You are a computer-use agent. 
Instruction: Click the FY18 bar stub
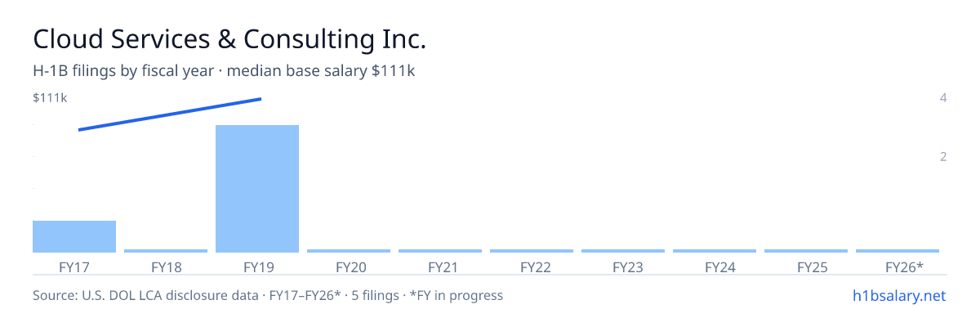coord(166,251)
